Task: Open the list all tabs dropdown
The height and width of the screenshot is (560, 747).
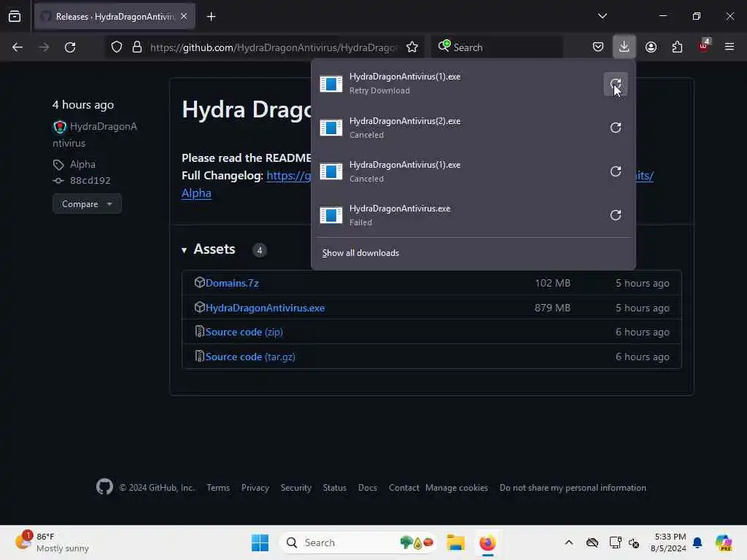Action: coord(602,16)
